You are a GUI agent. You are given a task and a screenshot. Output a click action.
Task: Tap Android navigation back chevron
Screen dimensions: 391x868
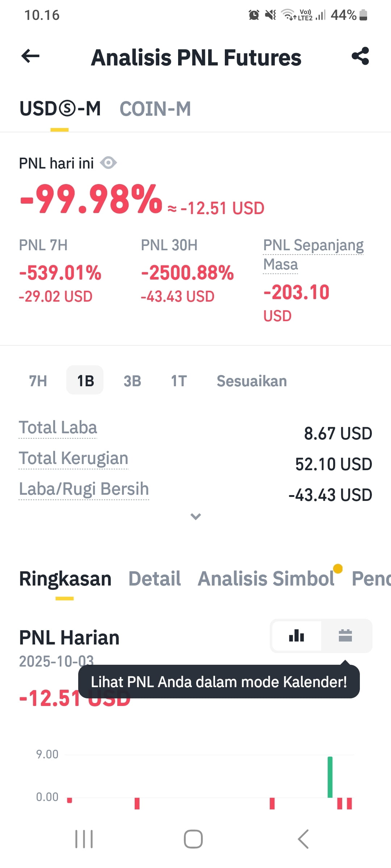click(x=303, y=839)
